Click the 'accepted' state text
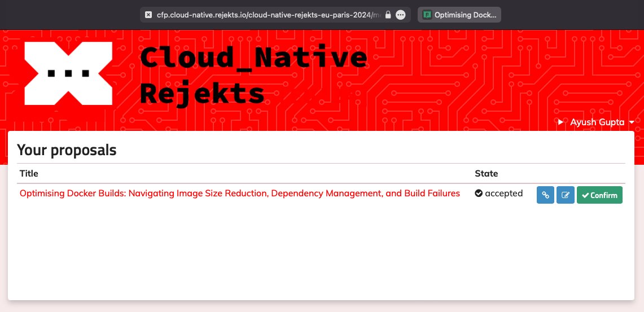 503,193
